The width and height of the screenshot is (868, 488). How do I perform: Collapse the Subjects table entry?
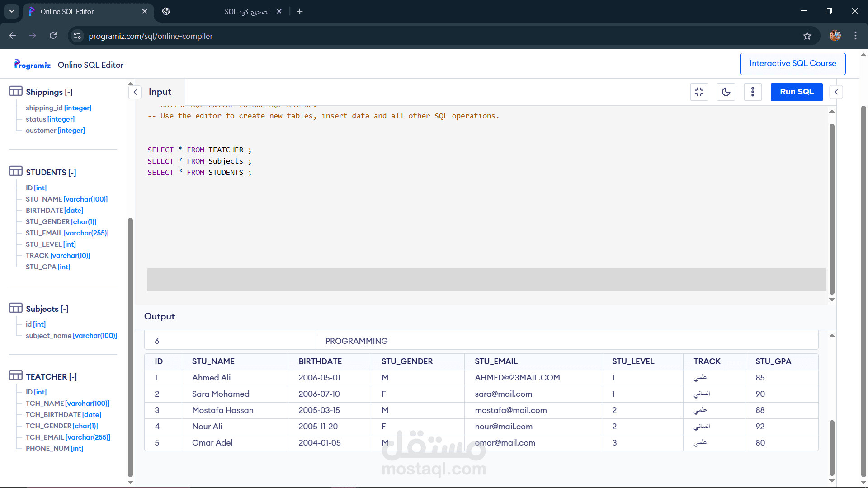coord(64,309)
